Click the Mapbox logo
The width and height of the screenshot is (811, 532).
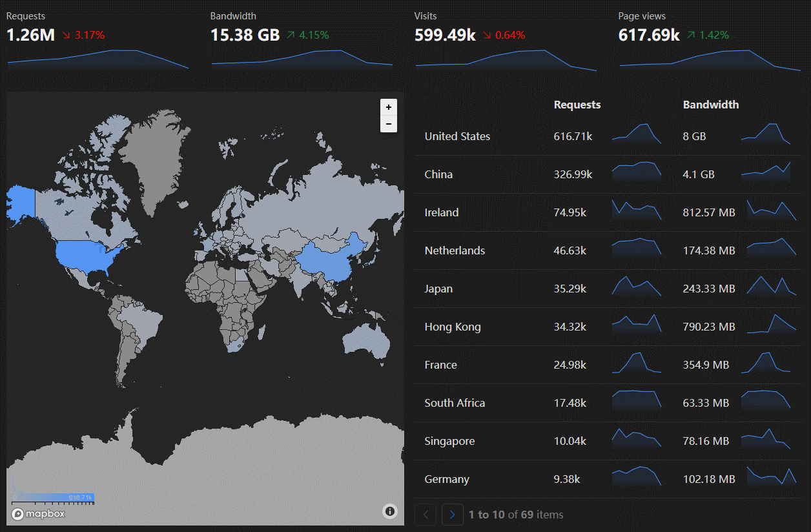point(38,514)
